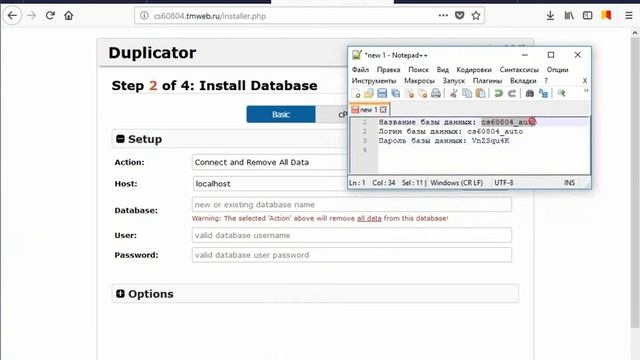Click the Close All icon in Notepad++ toolbar
This screenshot has width=640, height=360.
tap(422, 93)
